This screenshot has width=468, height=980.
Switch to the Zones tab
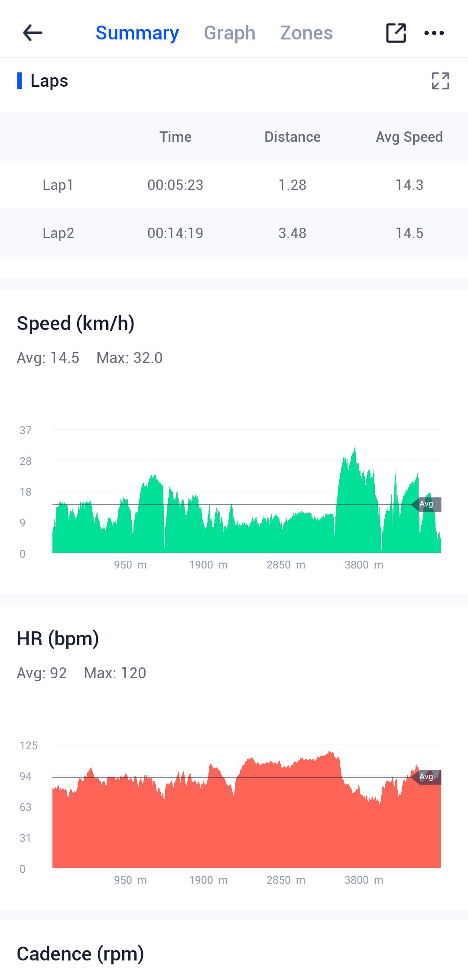[306, 33]
